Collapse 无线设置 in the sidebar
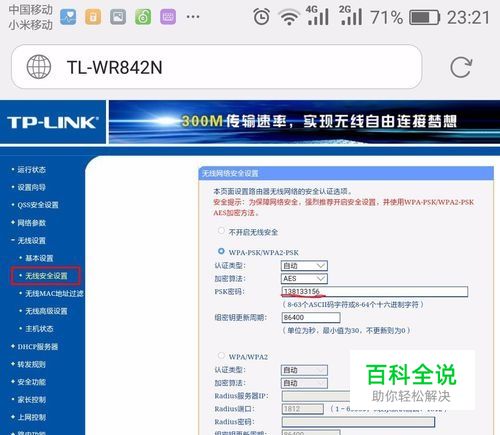Image resolution: width=500 pixels, height=435 pixels. (x=31, y=240)
